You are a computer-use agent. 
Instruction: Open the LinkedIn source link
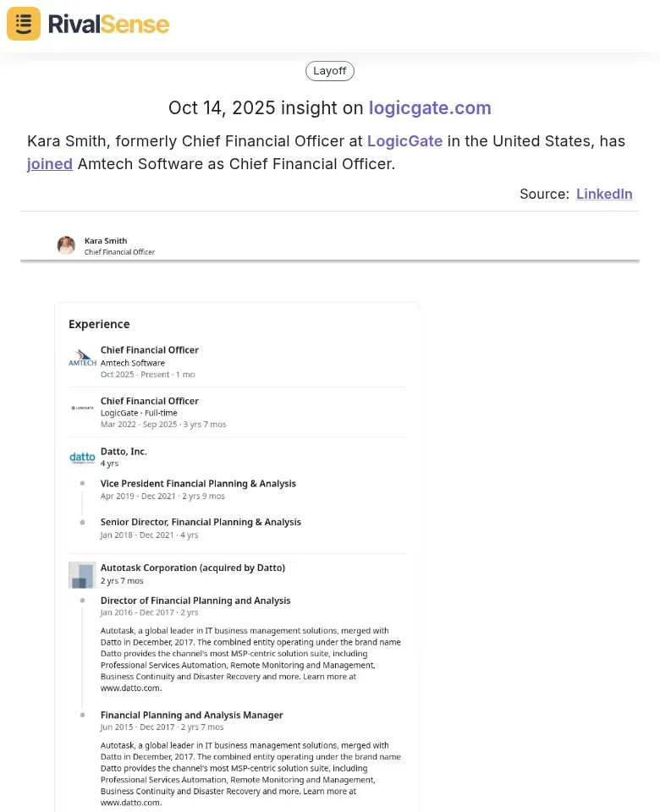(x=604, y=194)
